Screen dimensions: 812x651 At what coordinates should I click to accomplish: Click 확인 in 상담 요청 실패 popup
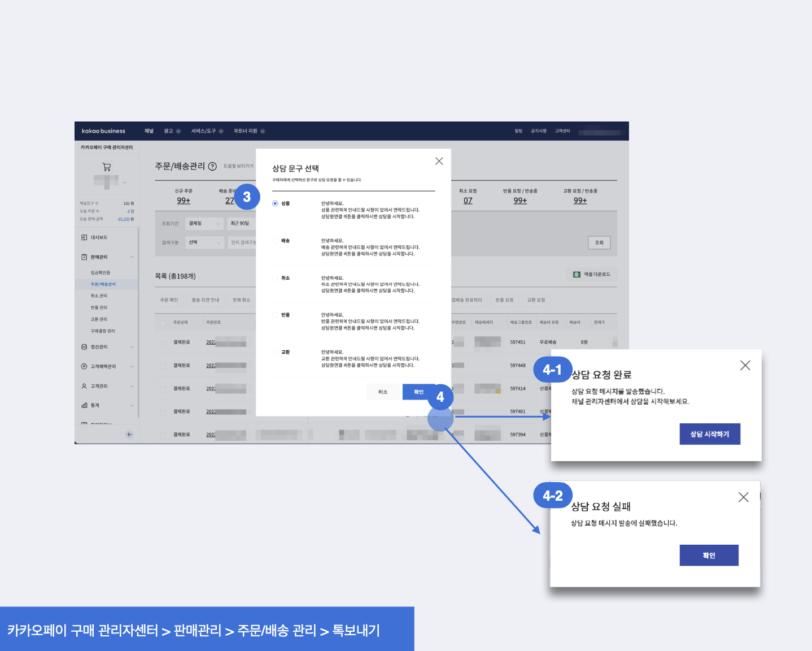(x=709, y=555)
